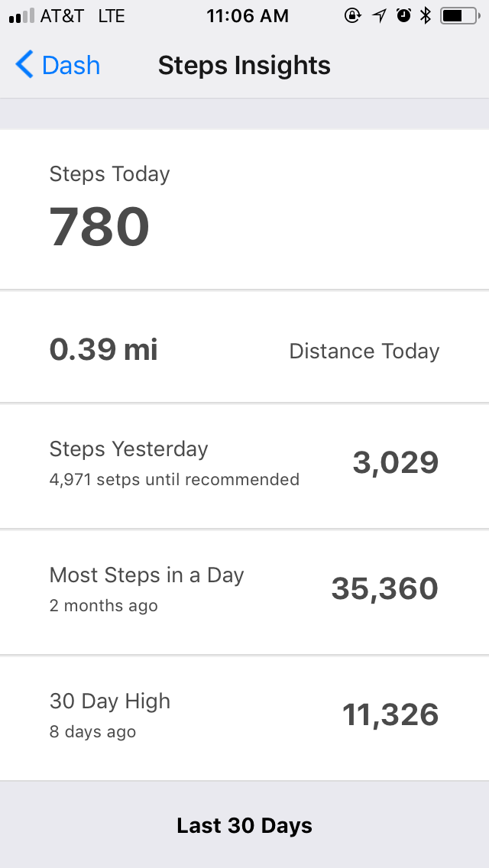Tap the Bluetooth status icon

coord(426,16)
